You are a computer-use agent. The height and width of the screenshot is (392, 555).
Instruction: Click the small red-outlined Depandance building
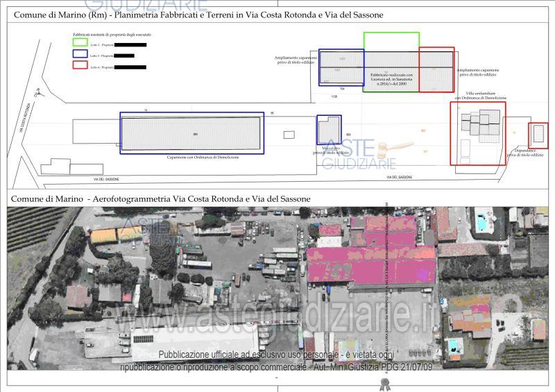pyautogui.click(x=538, y=135)
